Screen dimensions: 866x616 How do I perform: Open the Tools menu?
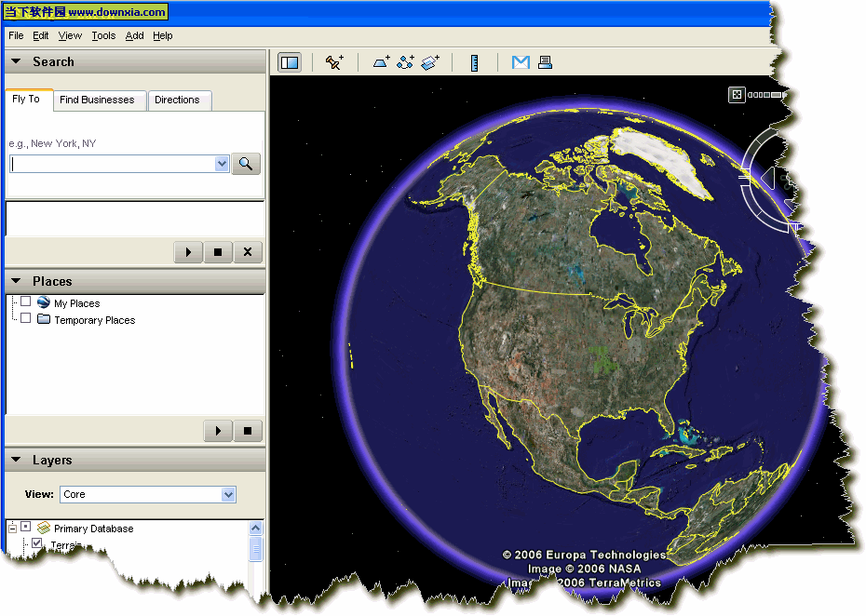[x=103, y=35]
